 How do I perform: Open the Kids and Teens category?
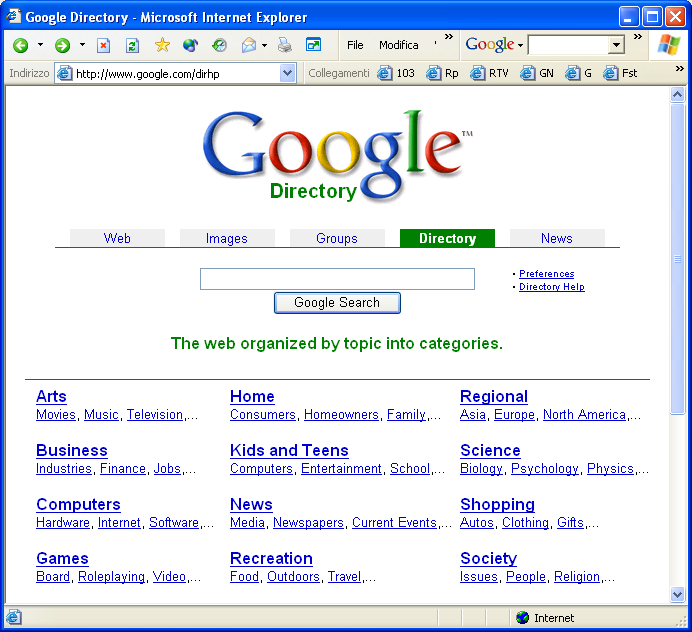click(289, 451)
